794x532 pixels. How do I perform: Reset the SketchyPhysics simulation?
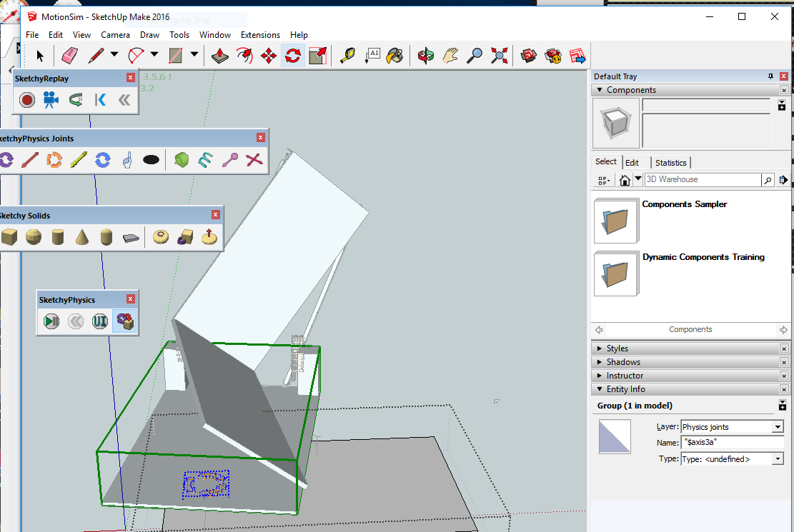pyautogui.click(x=76, y=321)
